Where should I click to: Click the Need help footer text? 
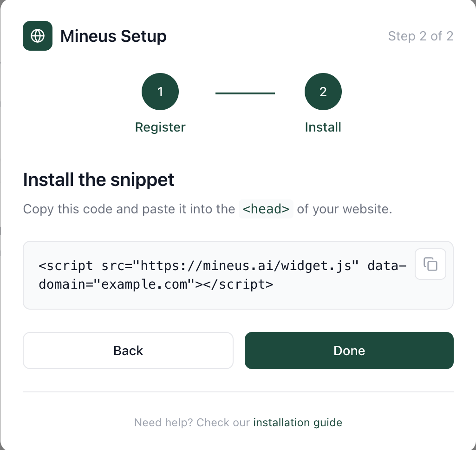click(x=189, y=422)
